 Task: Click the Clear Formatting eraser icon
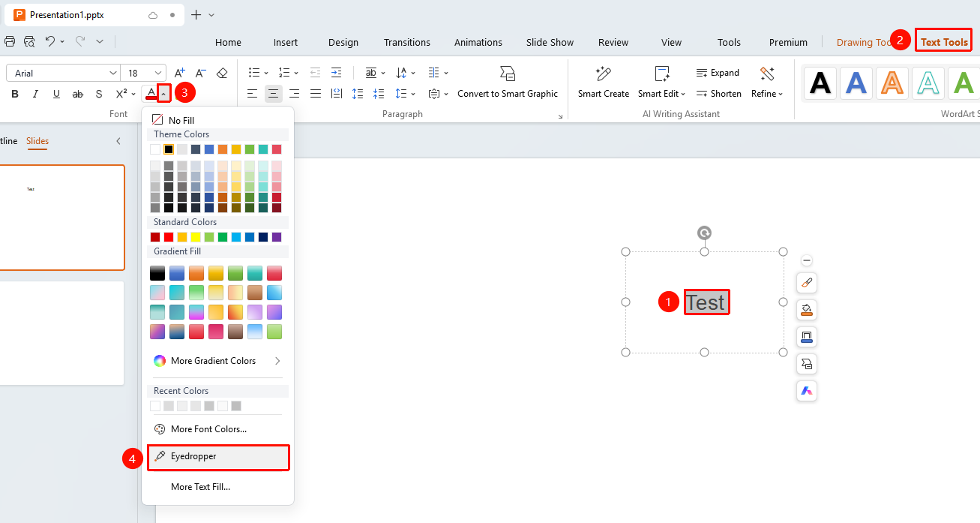click(222, 73)
